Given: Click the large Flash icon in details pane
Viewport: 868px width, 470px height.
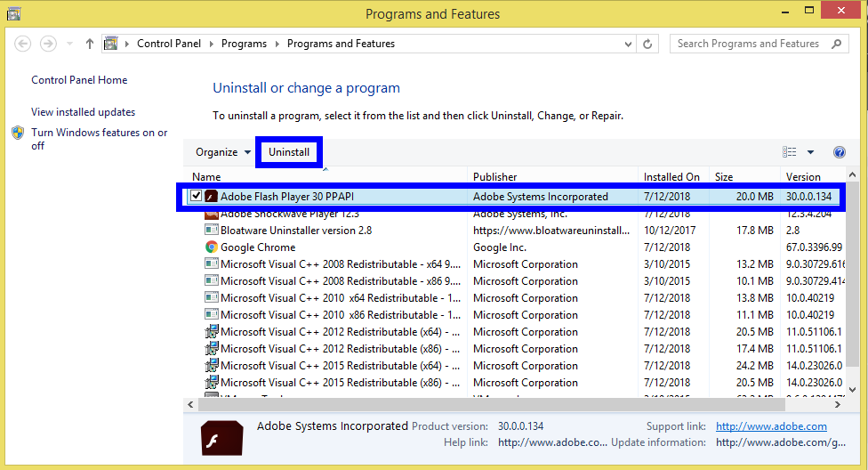Looking at the screenshot, I should pyautogui.click(x=222, y=438).
